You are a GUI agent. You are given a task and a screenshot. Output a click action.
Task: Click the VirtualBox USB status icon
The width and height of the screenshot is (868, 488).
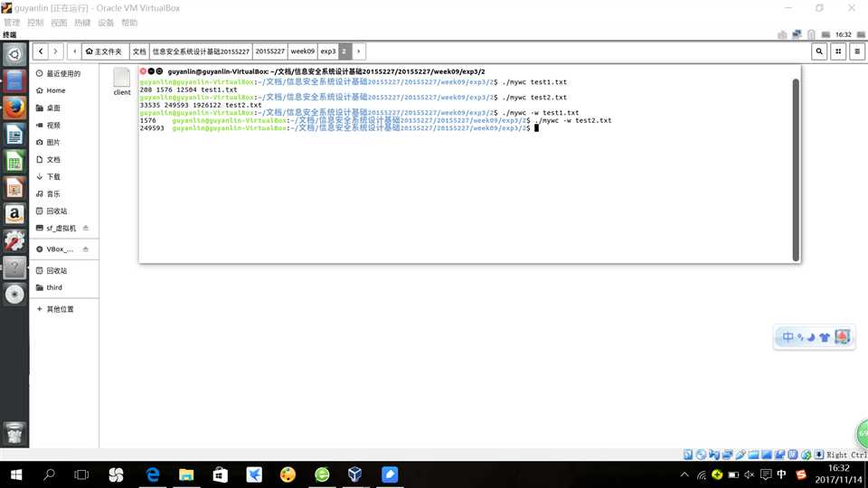coord(741,455)
